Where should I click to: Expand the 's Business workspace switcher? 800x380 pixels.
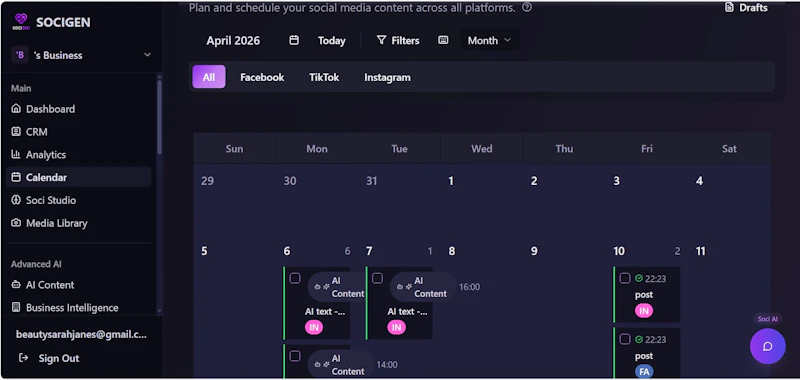tap(82, 55)
